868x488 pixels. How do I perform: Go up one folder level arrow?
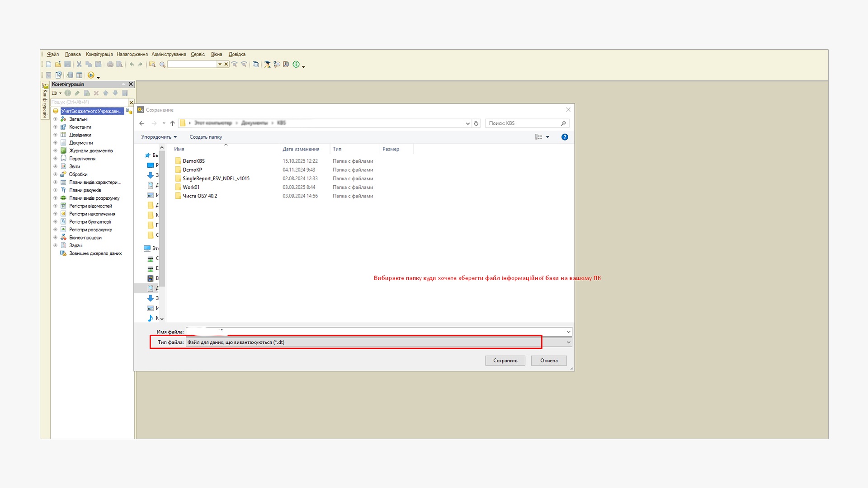coord(172,123)
